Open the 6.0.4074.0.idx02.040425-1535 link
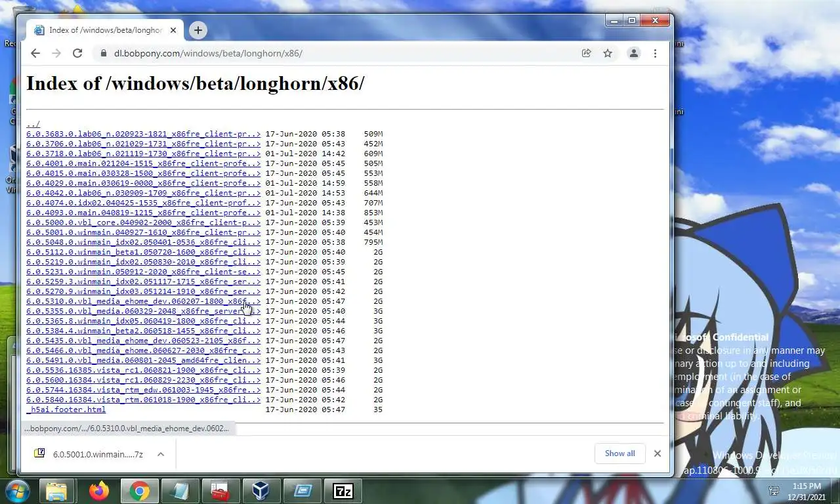The height and width of the screenshot is (504, 840). tap(143, 203)
